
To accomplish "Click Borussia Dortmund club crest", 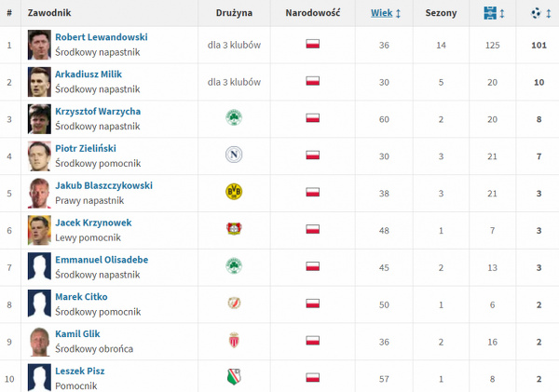I will 233,192.
